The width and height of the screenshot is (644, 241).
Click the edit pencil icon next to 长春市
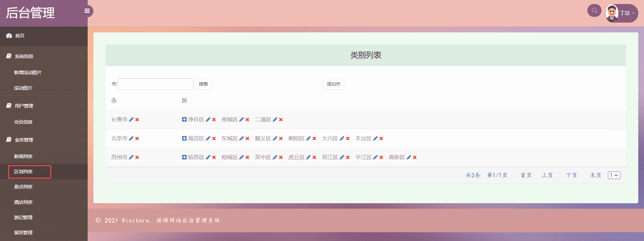point(131,120)
